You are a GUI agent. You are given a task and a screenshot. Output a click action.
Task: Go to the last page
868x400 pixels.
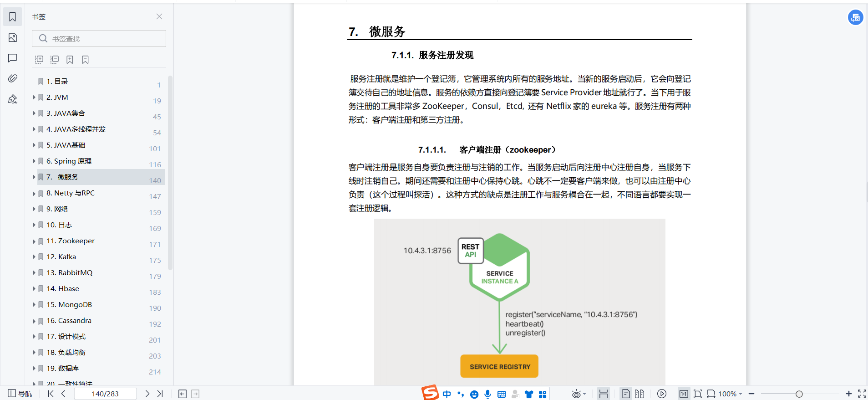(x=160, y=394)
